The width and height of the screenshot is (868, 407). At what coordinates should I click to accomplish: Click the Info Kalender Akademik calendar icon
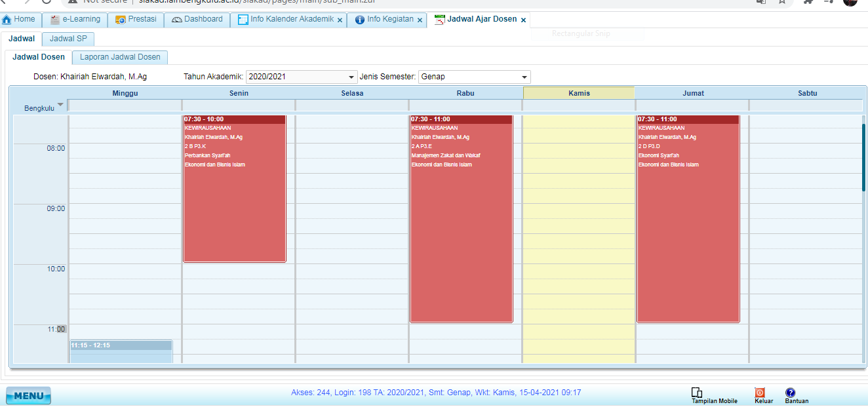[243, 20]
